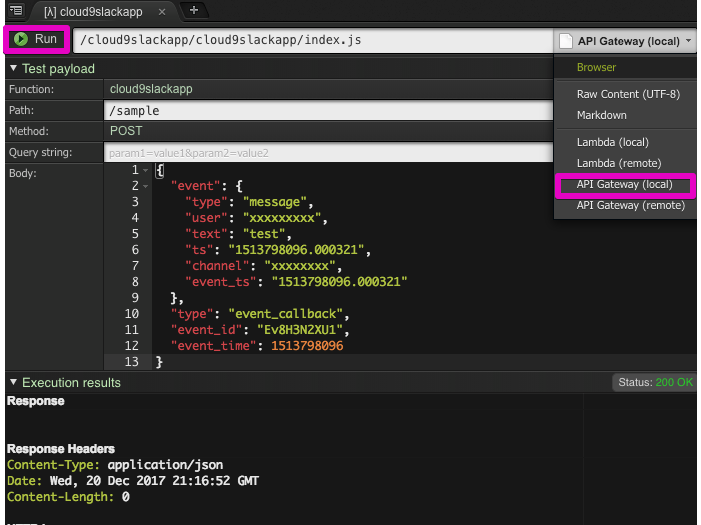Click the document icon beside API Gateway (local)
This screenshot has height=525, width=701.
[566, 41]
